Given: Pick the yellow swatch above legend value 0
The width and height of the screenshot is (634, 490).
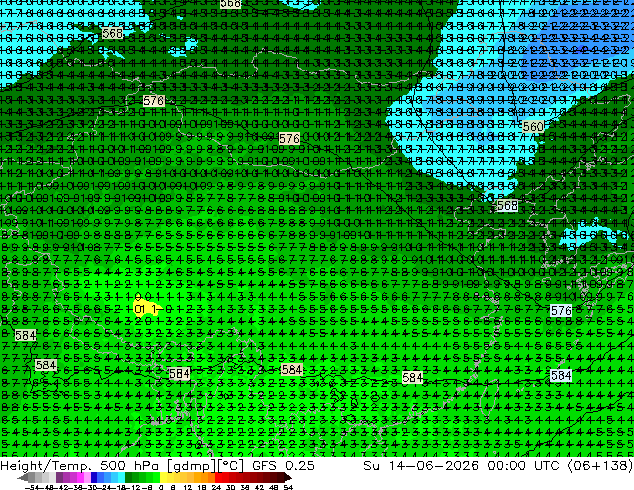Looking at the screenshot, I should pos(164,477).
